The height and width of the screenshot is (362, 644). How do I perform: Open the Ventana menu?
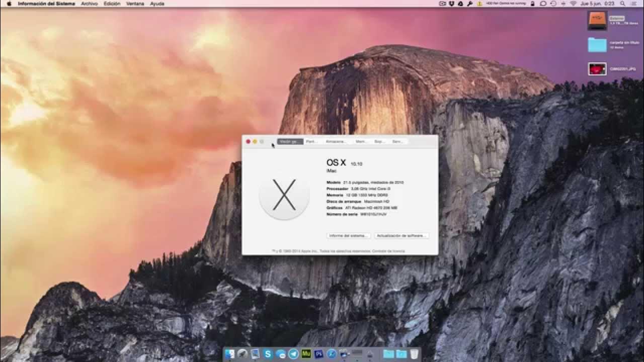(x=135, y=4)
